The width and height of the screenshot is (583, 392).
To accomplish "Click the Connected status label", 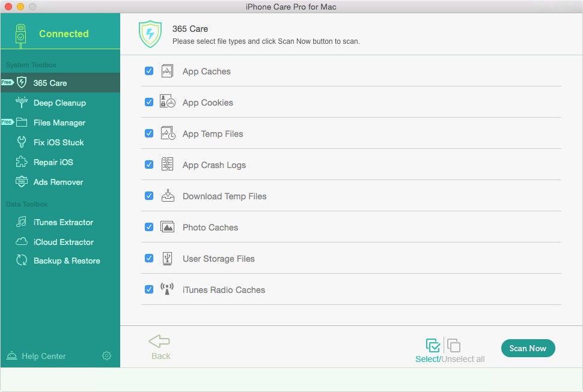I will (64, 34).
